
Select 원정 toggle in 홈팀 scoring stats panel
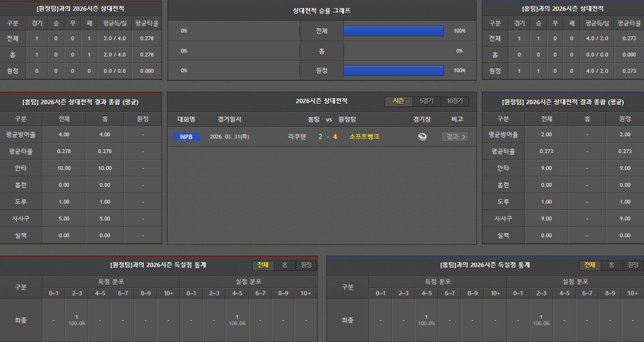click(633, 265)
